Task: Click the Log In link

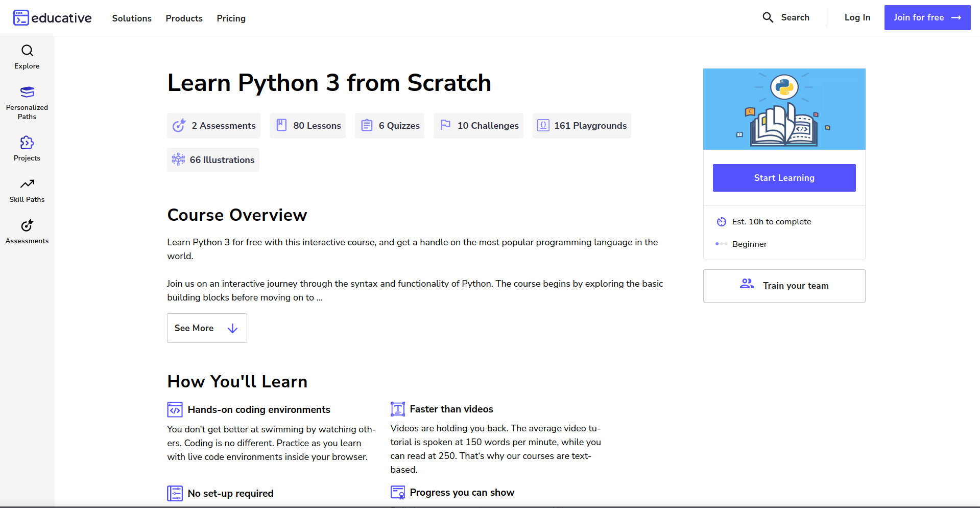Action: pos(857,17)
